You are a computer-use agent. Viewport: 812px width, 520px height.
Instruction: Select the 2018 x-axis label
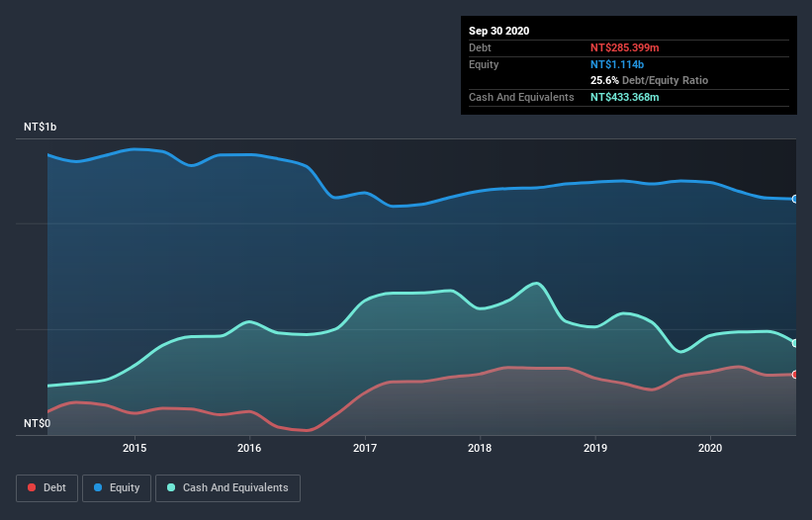[x=480, y=448]
